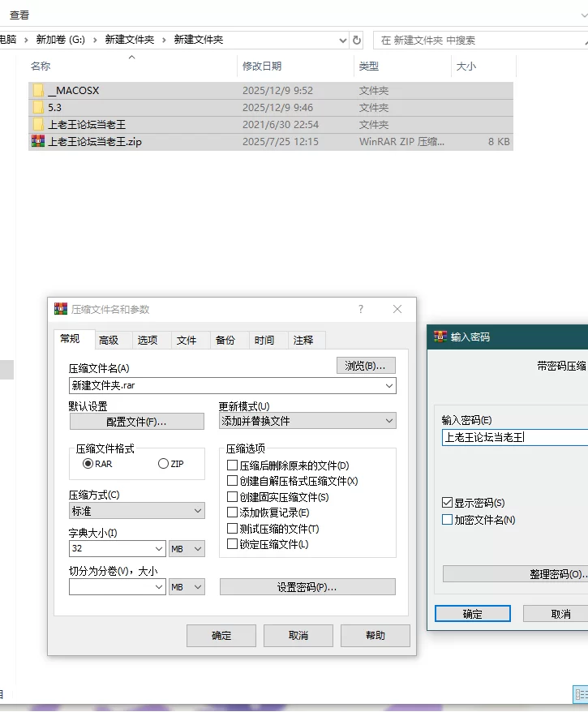Click the 上老王论坛当老王 folder icon
The width and height of the screenshot is (588, 712).
point(39,124)
